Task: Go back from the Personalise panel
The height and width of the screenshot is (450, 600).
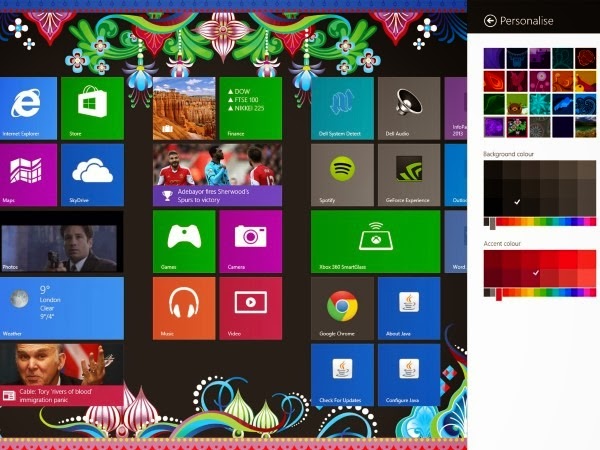Action: coord(490,21)
